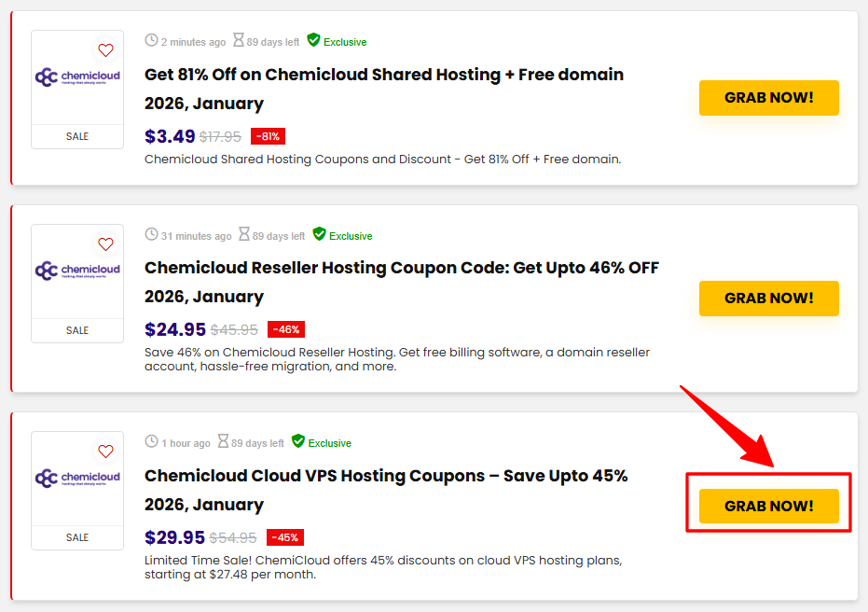Click the Exclusive shield icon on VPS deal
868x612 pixels.
point(298,442)
